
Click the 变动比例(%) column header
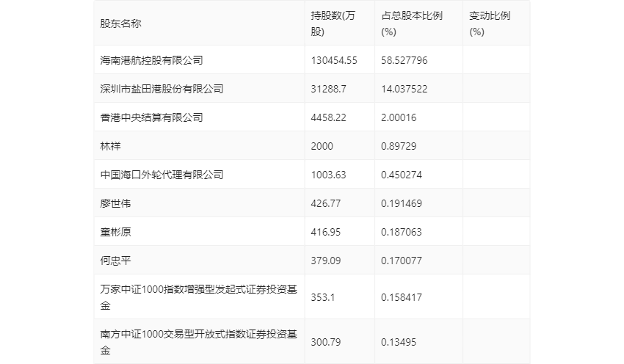coord(490,24)
